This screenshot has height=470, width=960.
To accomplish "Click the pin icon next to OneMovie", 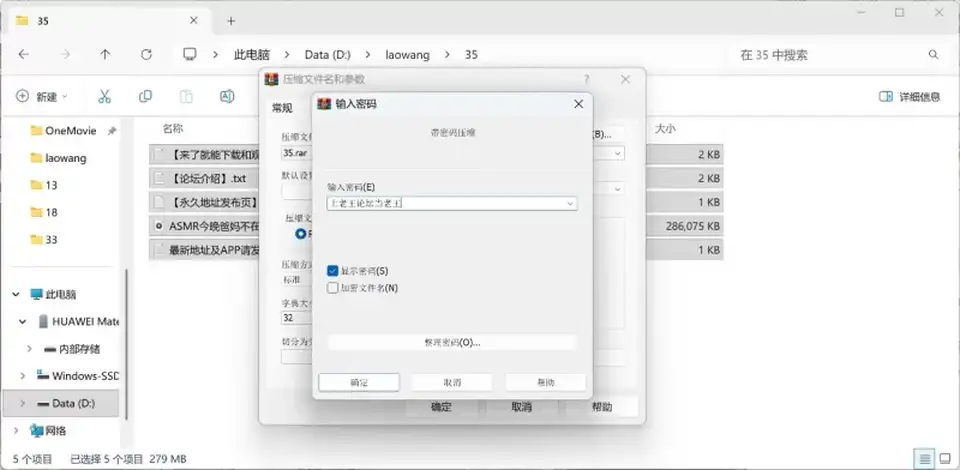I will [x=111, y=131].
